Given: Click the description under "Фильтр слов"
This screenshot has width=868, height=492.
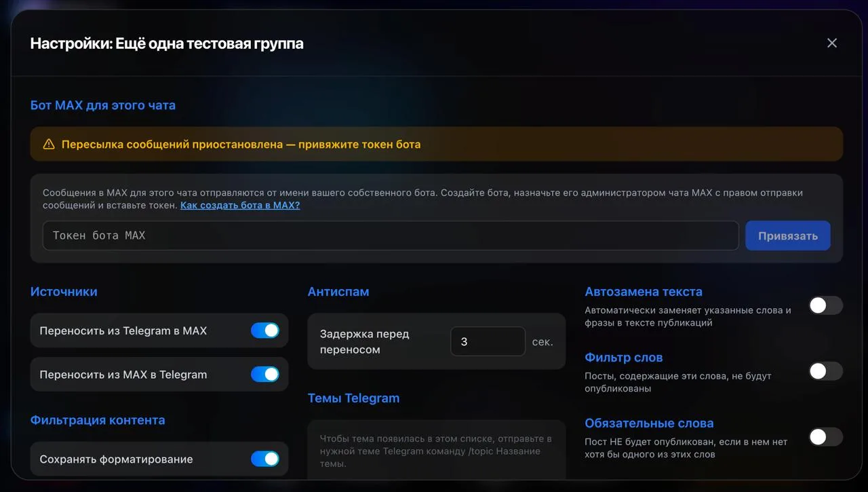Looking at the screenshot, I should [x=678, y=382].
